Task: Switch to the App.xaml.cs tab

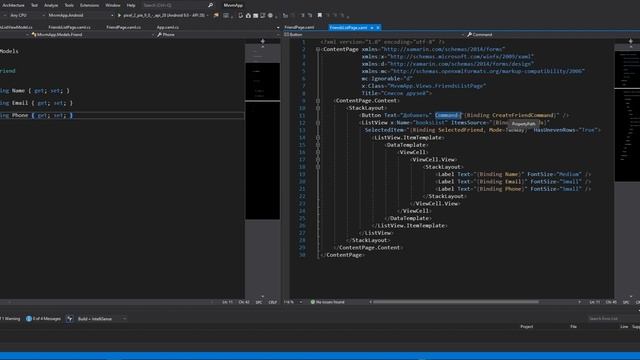Action: pos(168,27)
